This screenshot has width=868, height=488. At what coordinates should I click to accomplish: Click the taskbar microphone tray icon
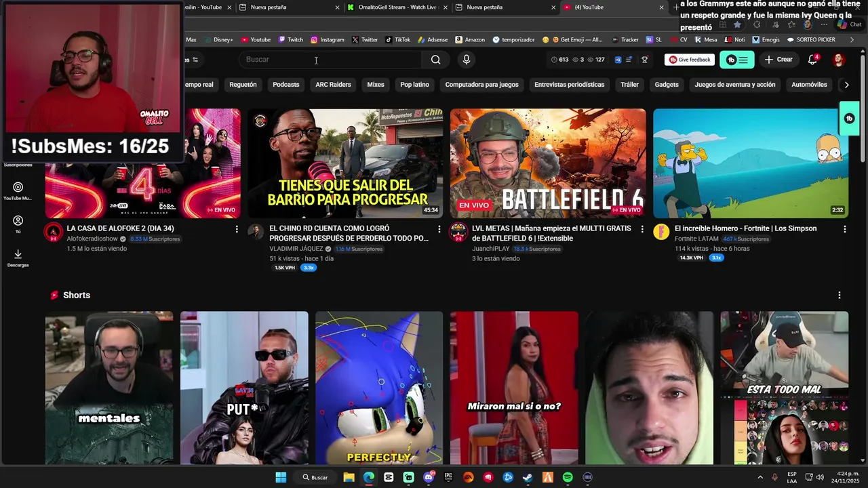click(774, 477)
